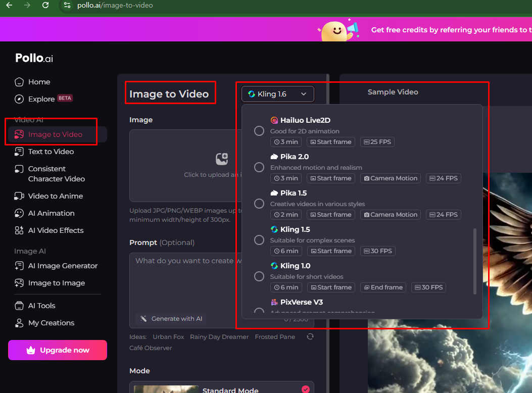Viewport: 532px width, 393px height.
Task: Click the Image to Video sidebar icon
Action: pos(19,134)
